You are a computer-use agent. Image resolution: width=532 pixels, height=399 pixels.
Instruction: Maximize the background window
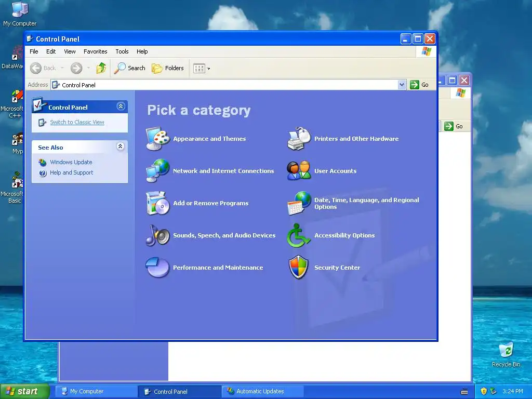(453, 81)
